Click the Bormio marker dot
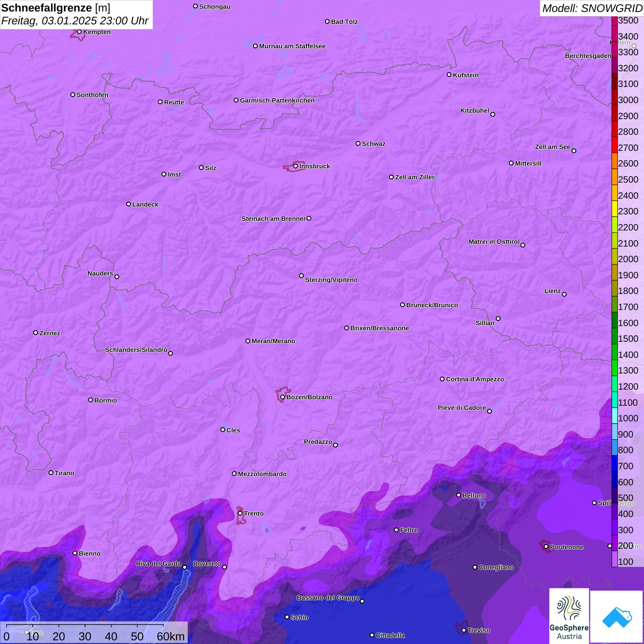The width and height of the screenshot is (644, 644). coord(91,400)
